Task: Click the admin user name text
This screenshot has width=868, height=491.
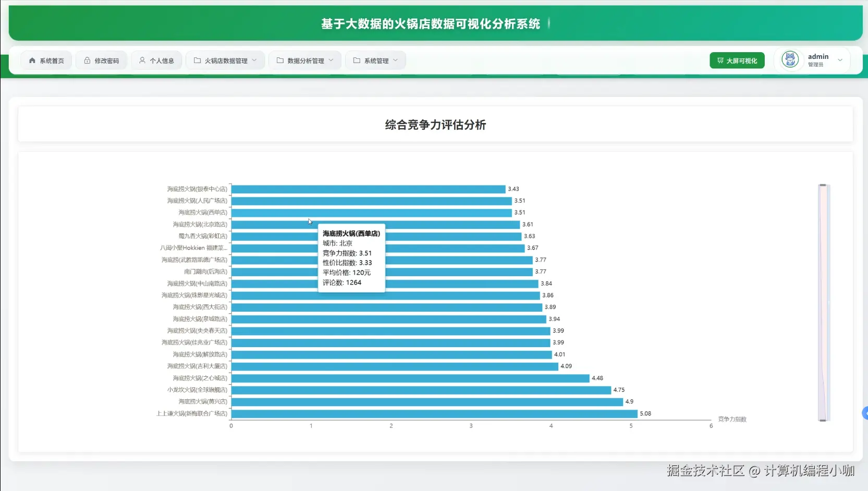Action: (818, 56)
